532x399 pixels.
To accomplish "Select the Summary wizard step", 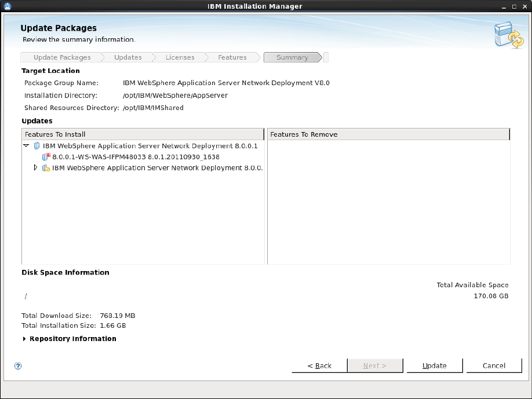I will pyautogui.click(x=292, y=57).
